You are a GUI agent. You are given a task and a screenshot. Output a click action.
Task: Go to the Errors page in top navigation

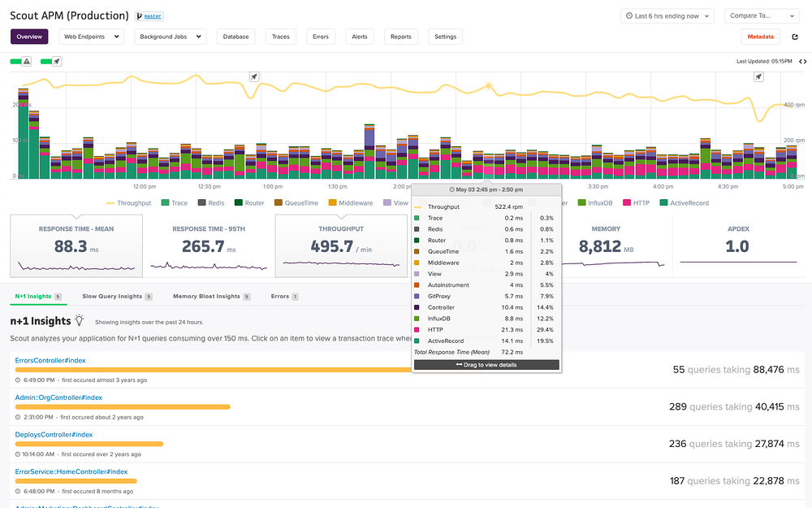click(x=321, y=37)
